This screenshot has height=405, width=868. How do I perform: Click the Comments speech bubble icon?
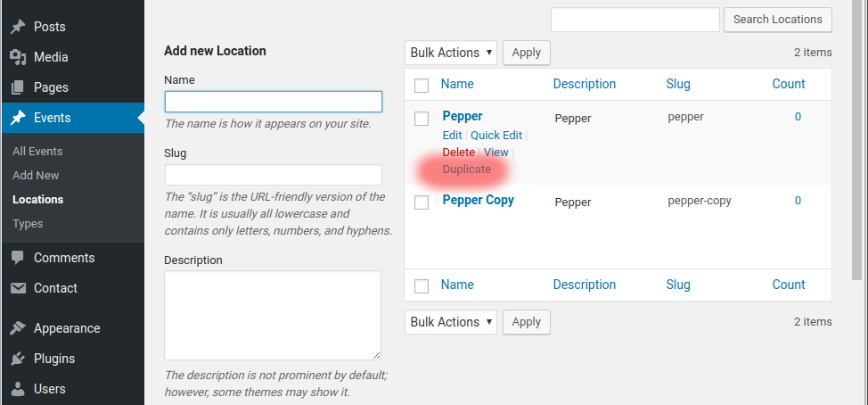tap(18, 258)
